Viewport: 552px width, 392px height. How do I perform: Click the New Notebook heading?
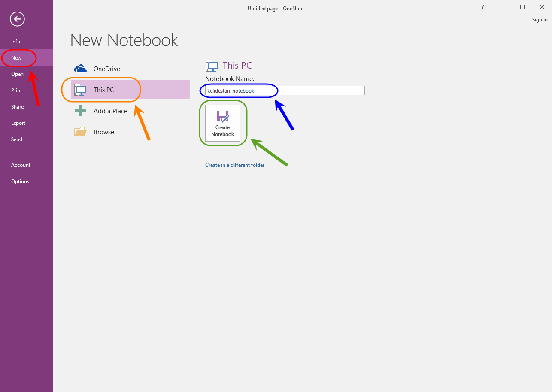click(124, 40)
